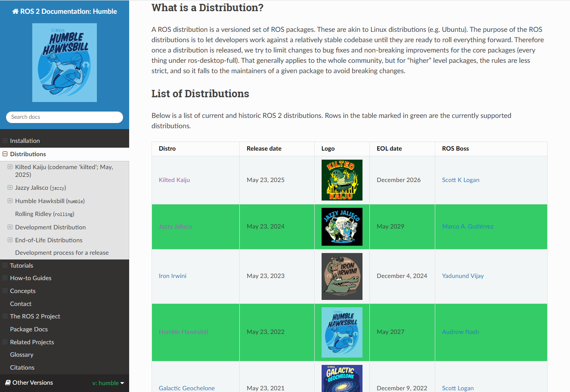Click the Humble Hawksbill sidebar logo image
Image resolution: width=570 pixels, height=392 pixels.
pyautogui.click(x=65, y=62)
